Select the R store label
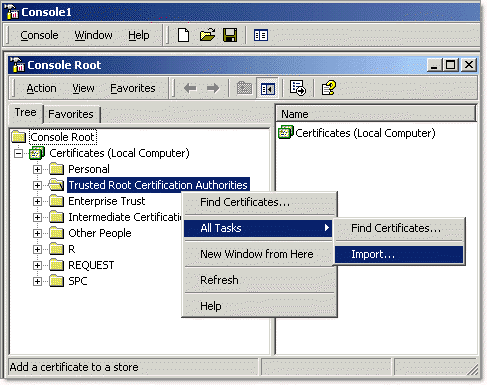The height and width of the screenshot is (385, 487). coord(72,249)
